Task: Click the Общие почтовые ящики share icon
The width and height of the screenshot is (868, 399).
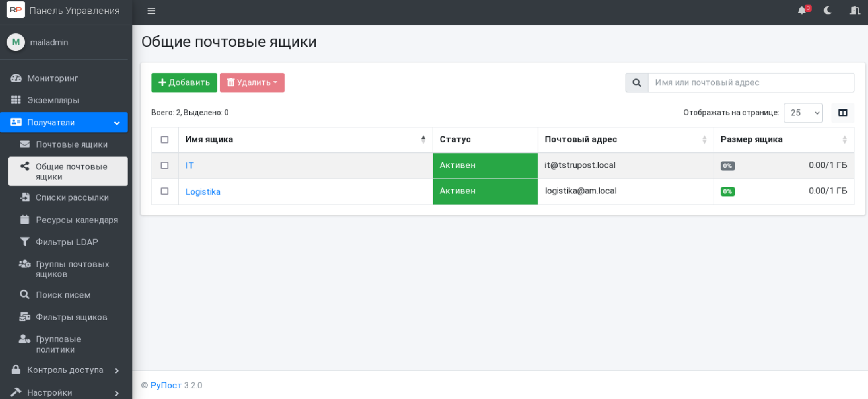Action: tap(25, 166)
